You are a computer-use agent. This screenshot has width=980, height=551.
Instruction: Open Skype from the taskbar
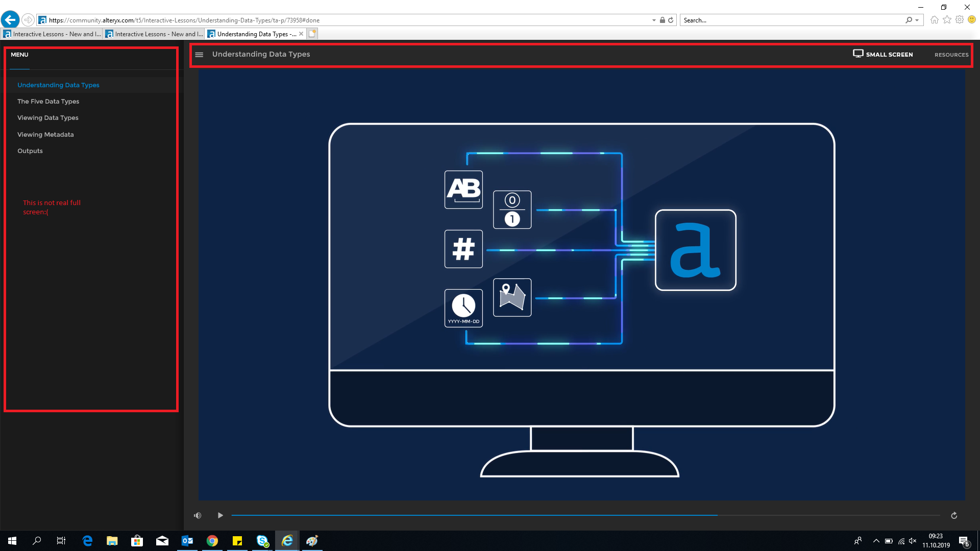tap(262, 541)
